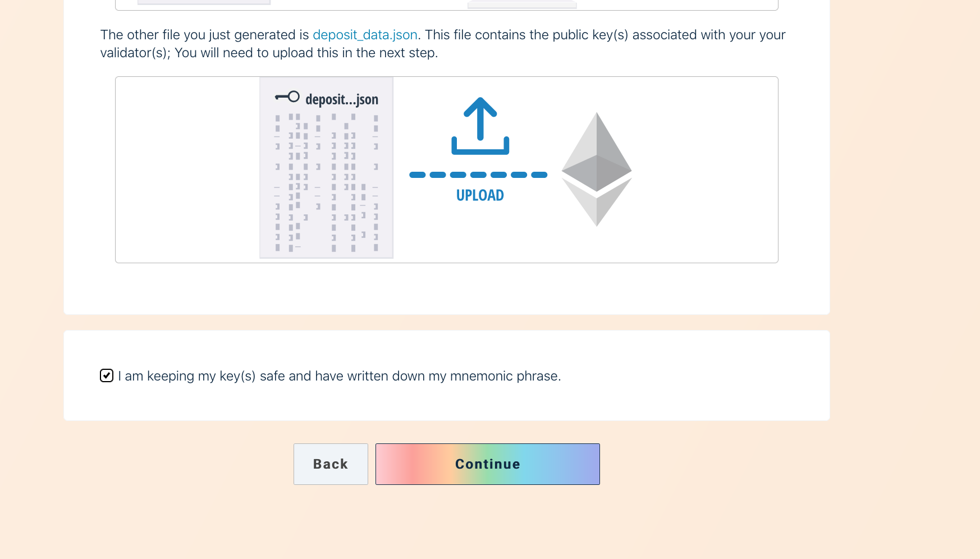Click the blue UPLOAD label text

click(x=480, y=195)
